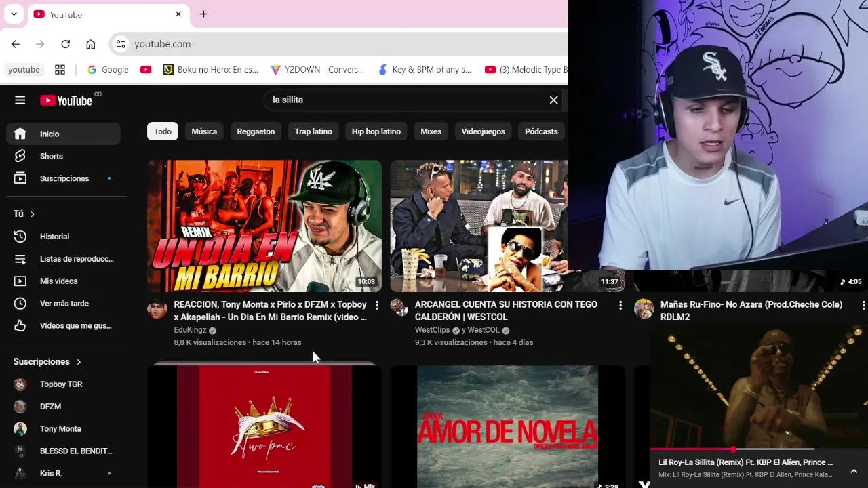
Task: Click the YouTube logo
Action: [x=66, y=100]
